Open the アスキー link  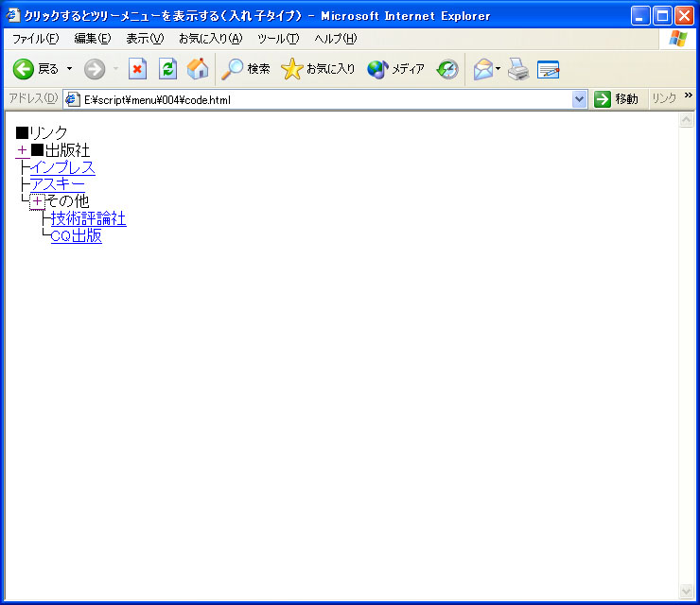click(x=57, y=184)
